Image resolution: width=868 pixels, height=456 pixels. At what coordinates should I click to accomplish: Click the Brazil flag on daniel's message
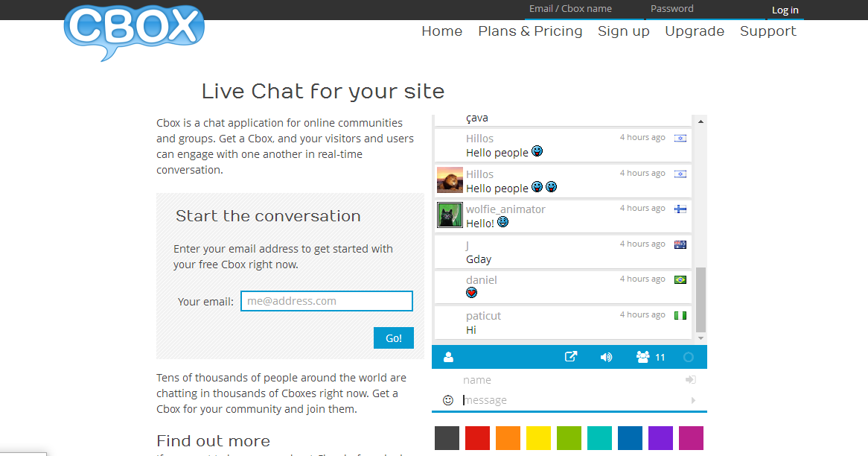pyautogui.click(x=679, y=279)
